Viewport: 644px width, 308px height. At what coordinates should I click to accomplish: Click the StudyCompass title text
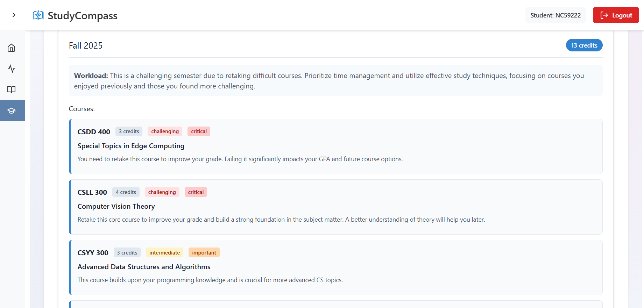83,16
